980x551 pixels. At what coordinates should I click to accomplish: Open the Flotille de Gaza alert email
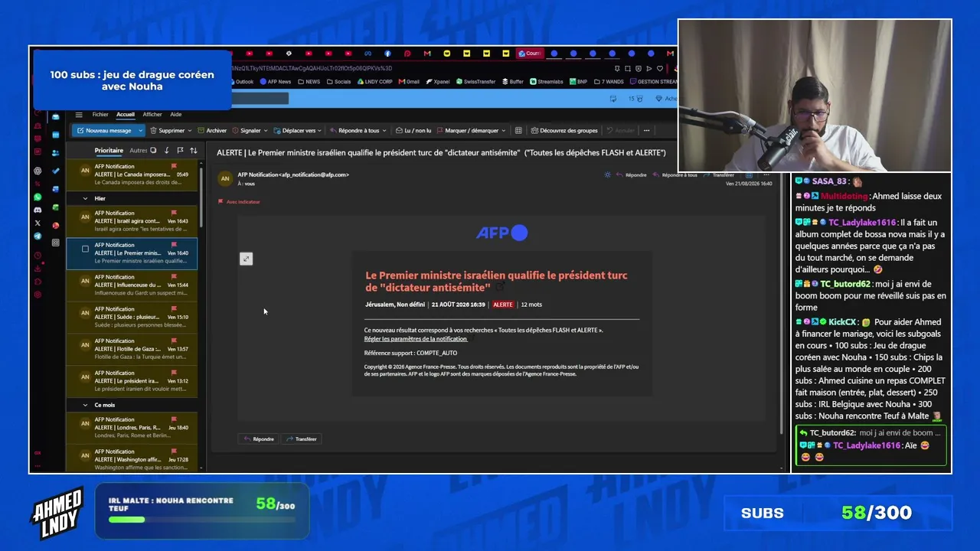(x=132, y=349)
